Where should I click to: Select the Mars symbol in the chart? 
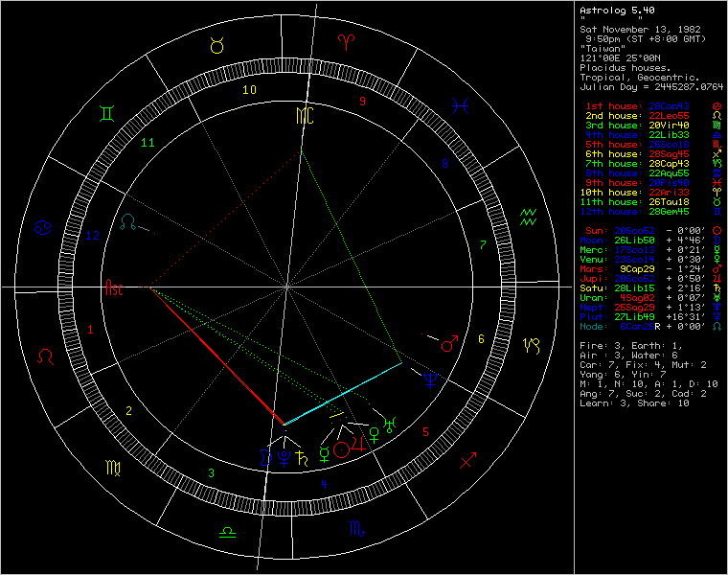click(x=449, y=344)
